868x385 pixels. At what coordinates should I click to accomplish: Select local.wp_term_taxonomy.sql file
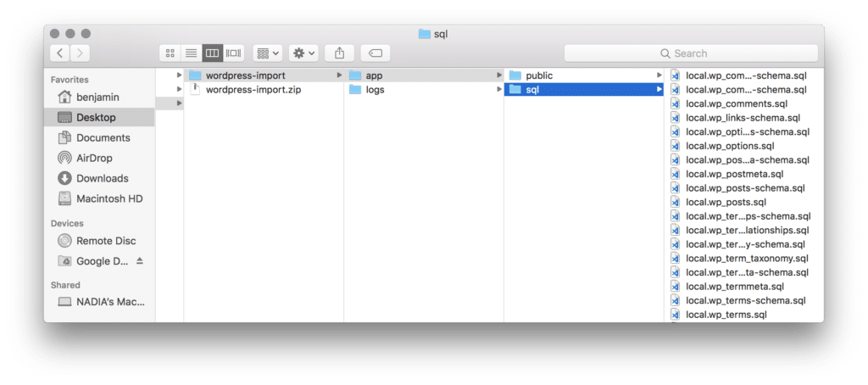tap(744, 258)
